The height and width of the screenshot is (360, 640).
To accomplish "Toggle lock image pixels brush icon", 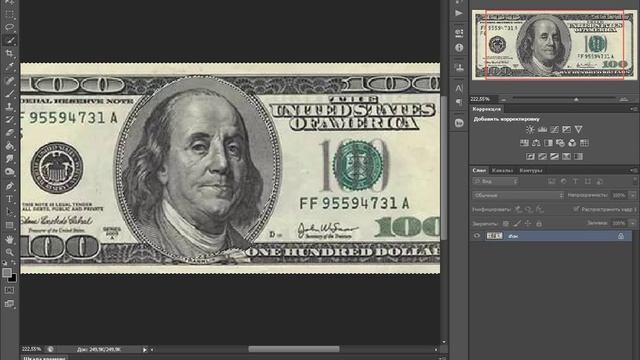I will (517, 224).
